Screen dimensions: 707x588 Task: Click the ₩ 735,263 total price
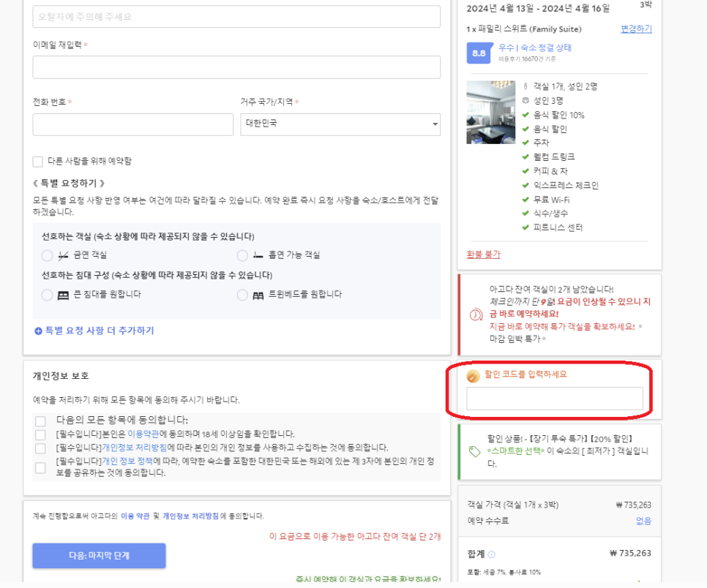coord(630,554)
